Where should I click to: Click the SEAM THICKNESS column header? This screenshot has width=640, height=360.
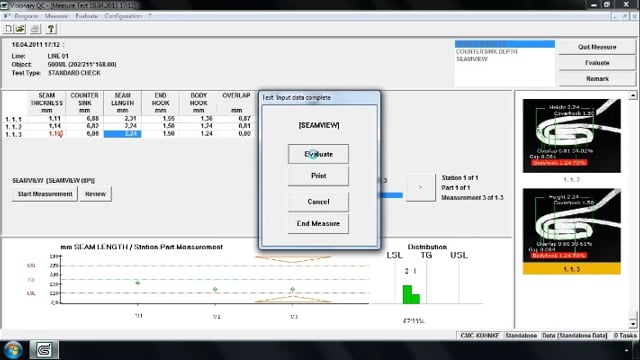point(47,102)
